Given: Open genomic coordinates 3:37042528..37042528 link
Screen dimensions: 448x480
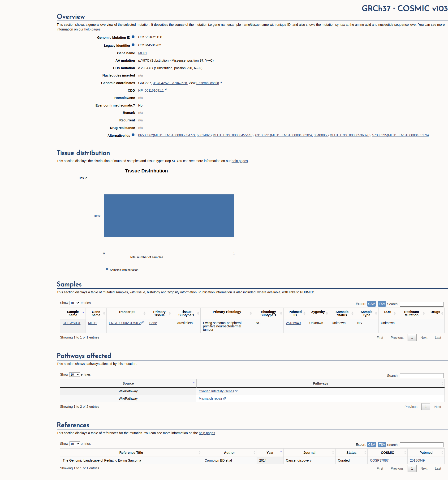Looking at the screenshot, I should pos(170,83).
